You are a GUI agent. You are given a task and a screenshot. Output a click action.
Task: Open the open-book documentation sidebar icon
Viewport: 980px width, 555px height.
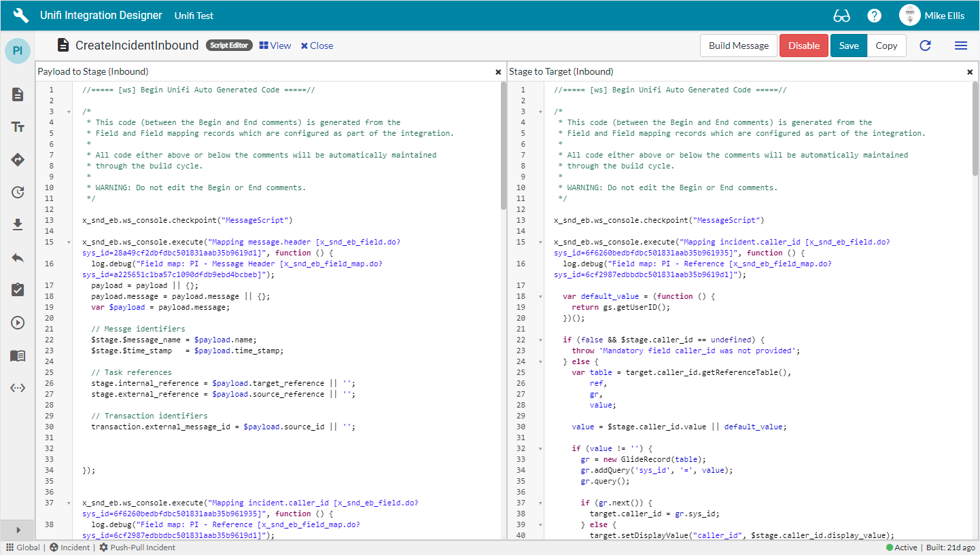click(18, 355)
